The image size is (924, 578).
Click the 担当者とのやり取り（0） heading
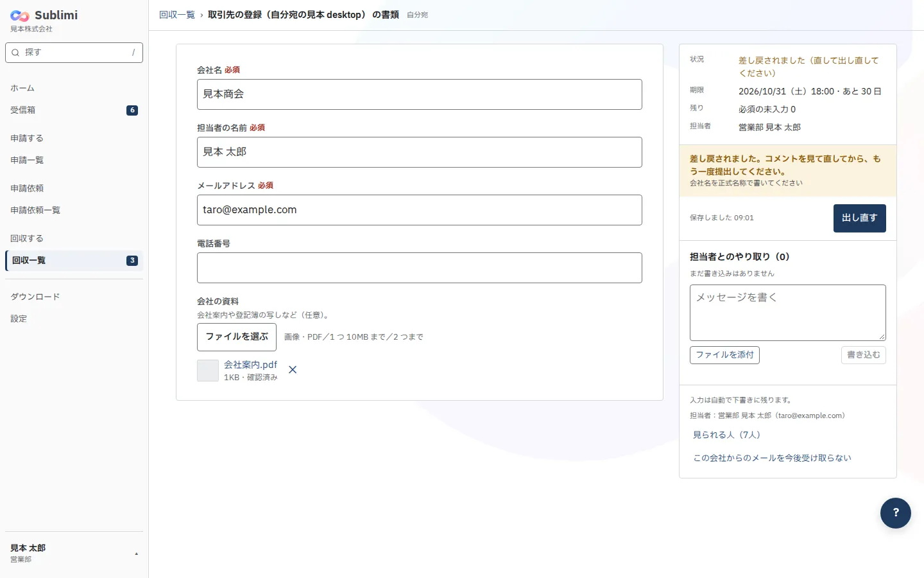[740, 257]
